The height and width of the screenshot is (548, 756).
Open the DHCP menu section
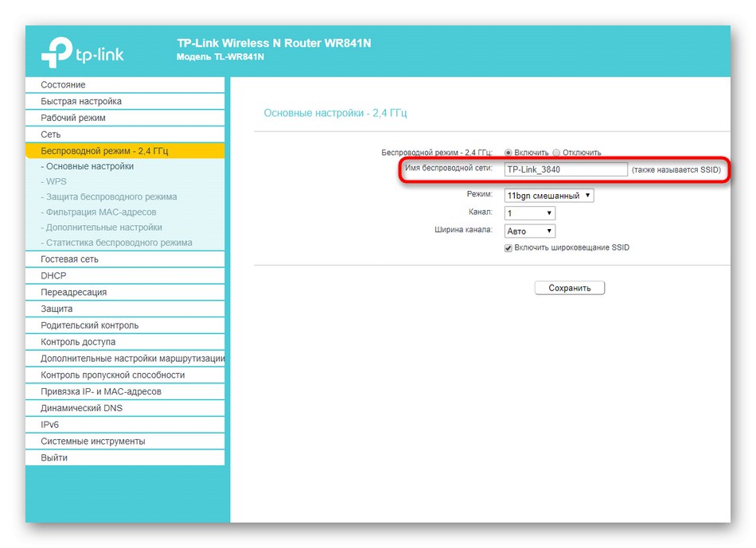(125, 276)
